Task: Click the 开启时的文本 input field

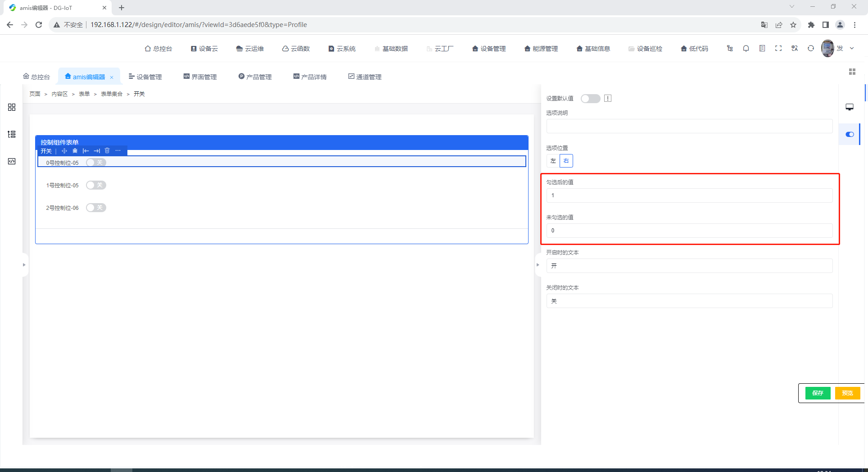Action: point(689,266)
